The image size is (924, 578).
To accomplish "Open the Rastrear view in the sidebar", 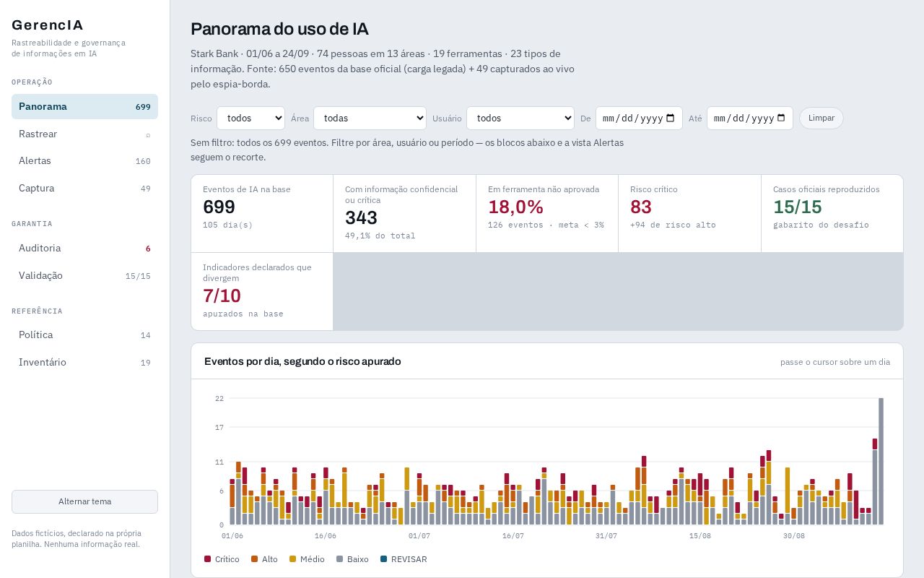I will 84,134.
